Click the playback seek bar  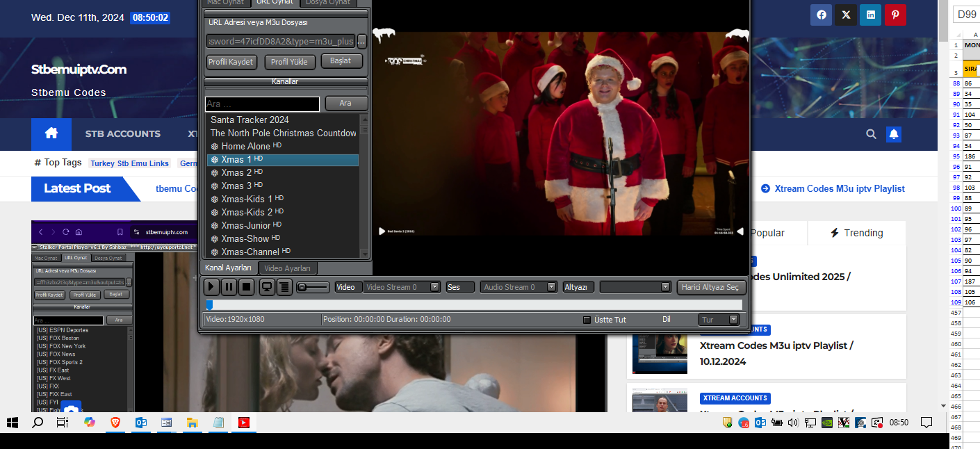point(473,304)
